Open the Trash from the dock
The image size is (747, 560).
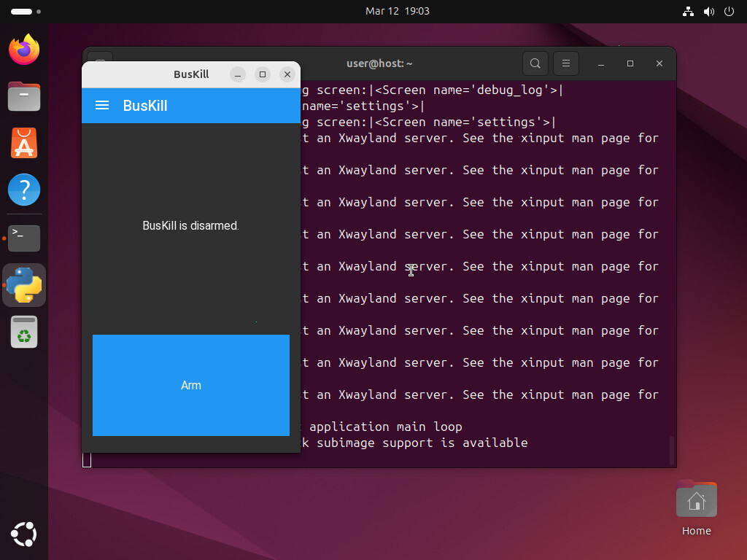pos(24,332)
